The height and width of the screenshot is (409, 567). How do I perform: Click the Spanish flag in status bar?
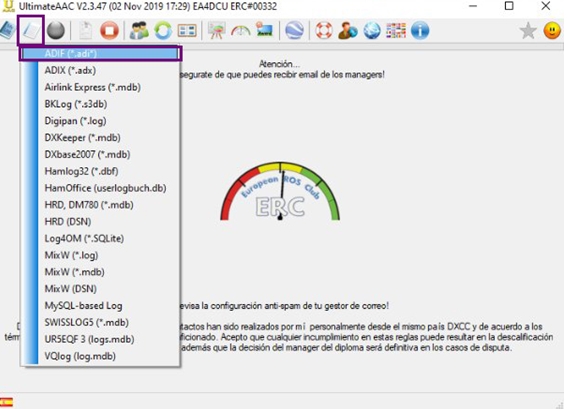tap(7, 402)
